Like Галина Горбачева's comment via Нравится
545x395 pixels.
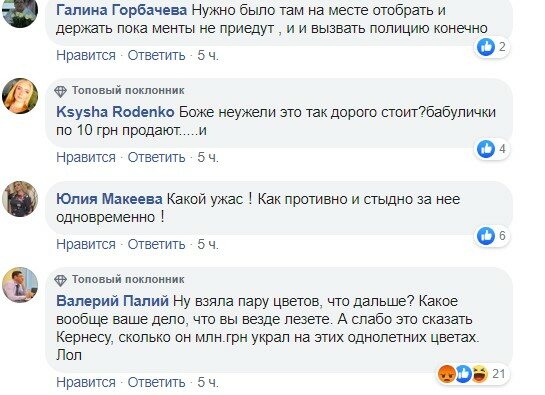pyautogui.click(x=86, y=55)
